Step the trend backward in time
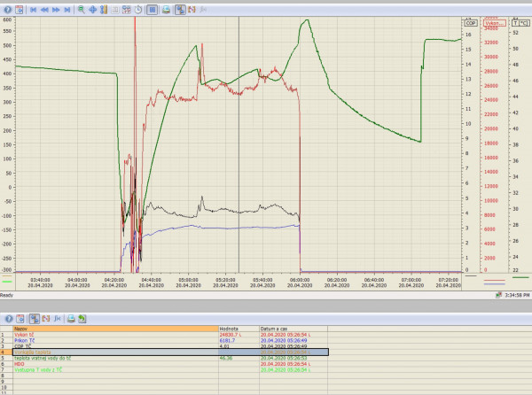 coord(44,10)
